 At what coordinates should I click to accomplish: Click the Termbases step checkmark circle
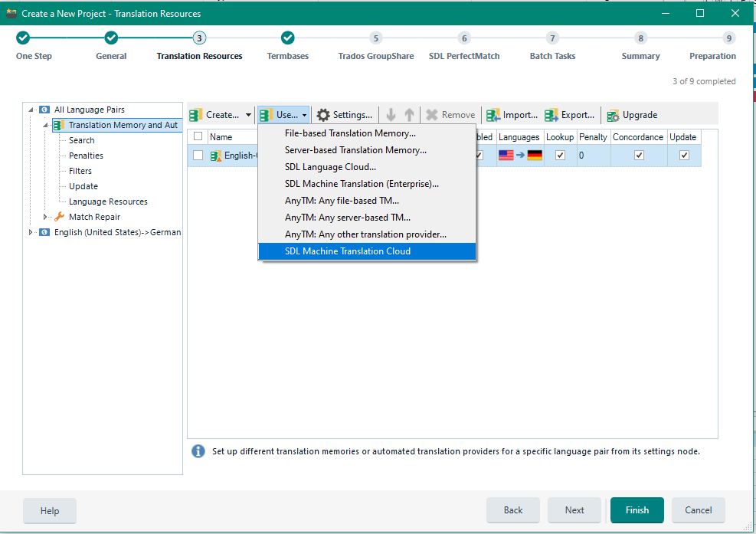tap(288, 38)
